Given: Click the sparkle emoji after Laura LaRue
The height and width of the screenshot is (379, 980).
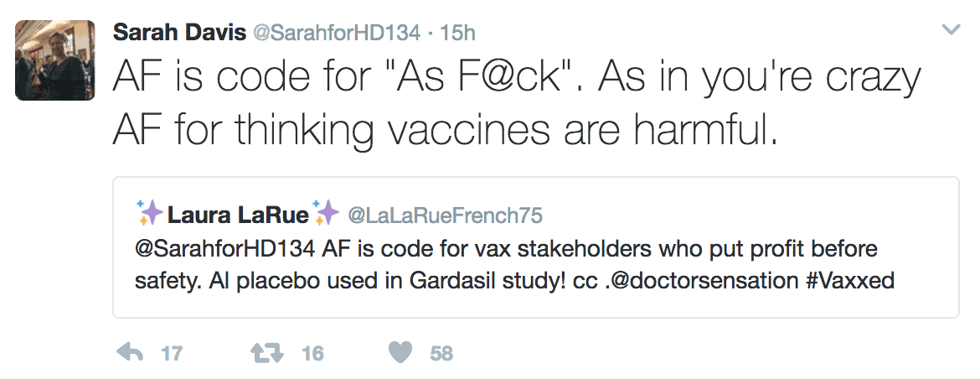Looking at the screenshot, I should (x=326, y=215).
